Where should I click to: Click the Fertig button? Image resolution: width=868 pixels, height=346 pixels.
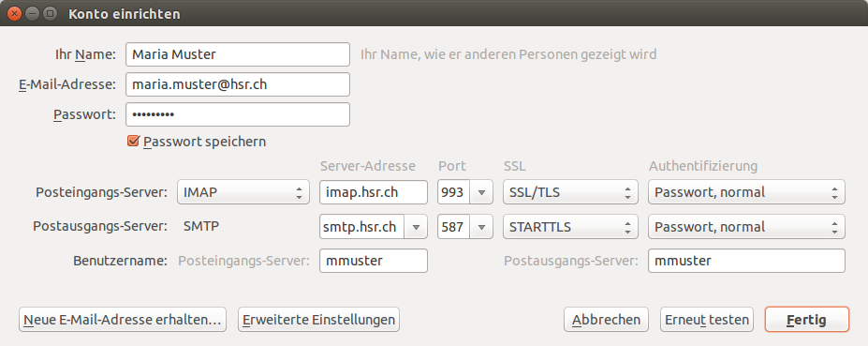pyautogui.click(x=806, y=320)
